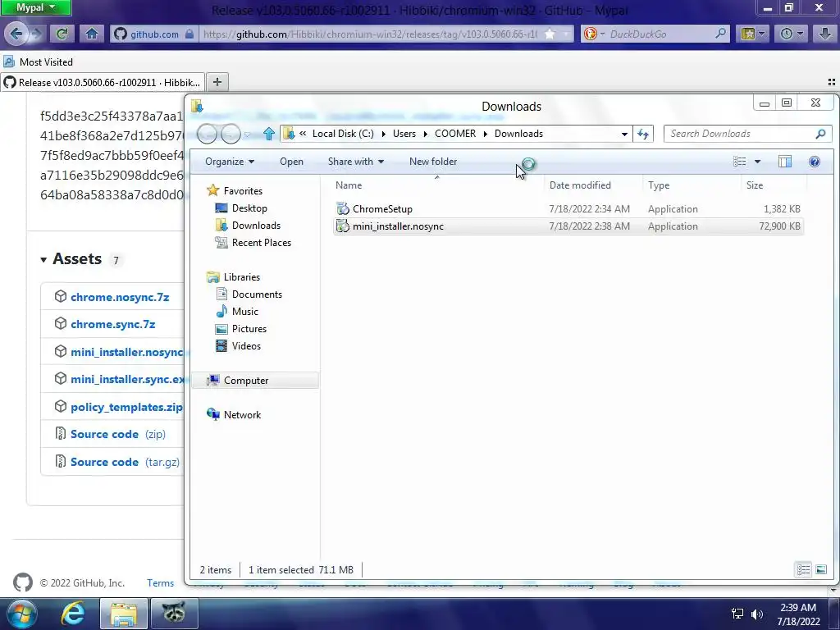
Task: Click the tab groups grid icon
Action: point(832,82)
